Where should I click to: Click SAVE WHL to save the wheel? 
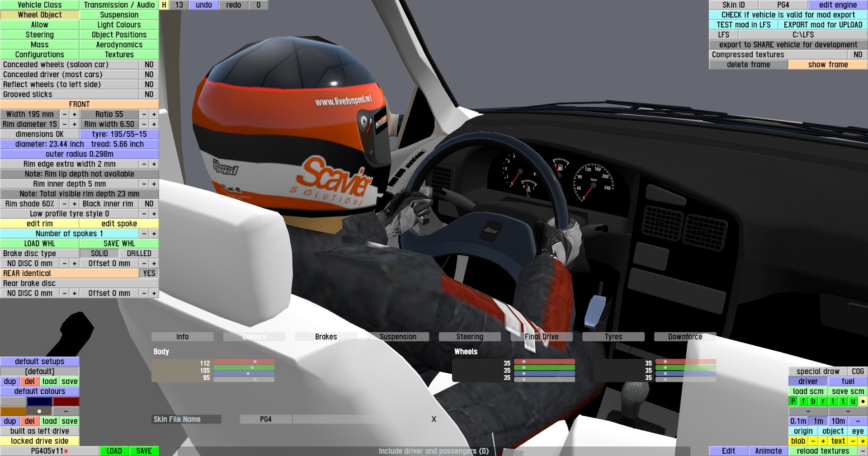(119, 244)
